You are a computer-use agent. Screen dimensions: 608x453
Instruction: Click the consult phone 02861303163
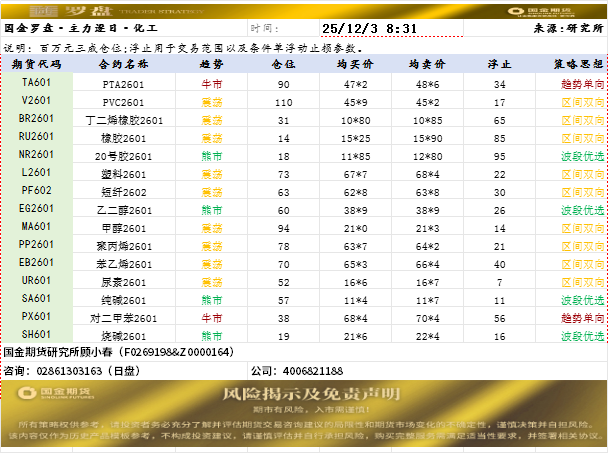[x=69, y=371]
